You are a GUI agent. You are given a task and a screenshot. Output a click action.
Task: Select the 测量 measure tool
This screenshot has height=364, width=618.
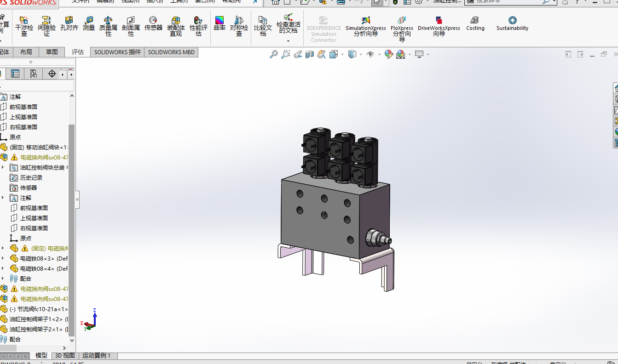pos(89,24)
